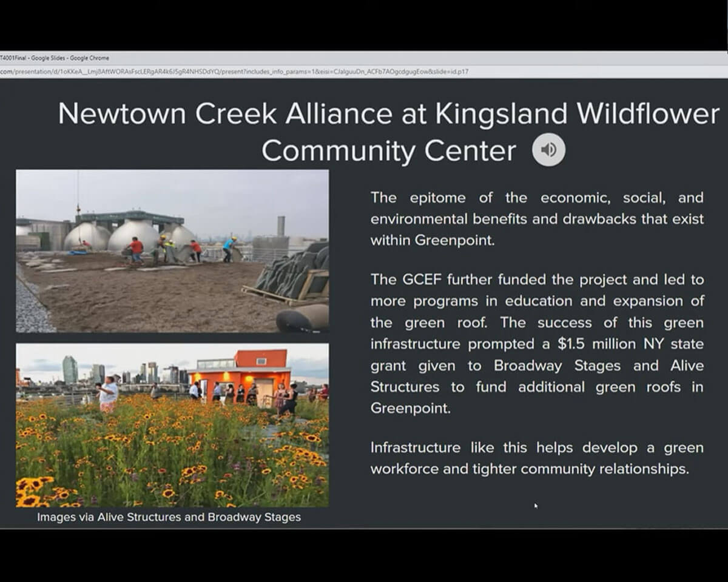This screenshot has width=728, height=582.
Task: Click the white egg-shaped domes in top photo
Action: coord(132,235)
